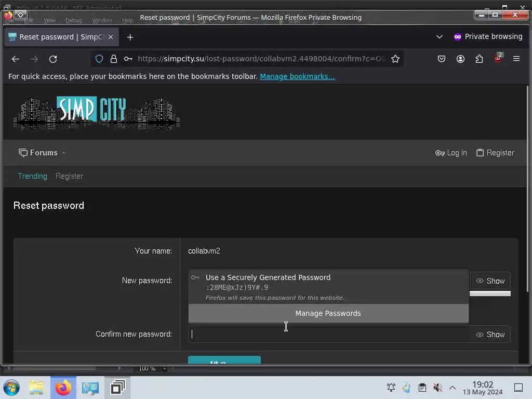Click the password strength meter bar
Image resolution: width=532 pixels, height=399 pixels.
pos(490,294)
